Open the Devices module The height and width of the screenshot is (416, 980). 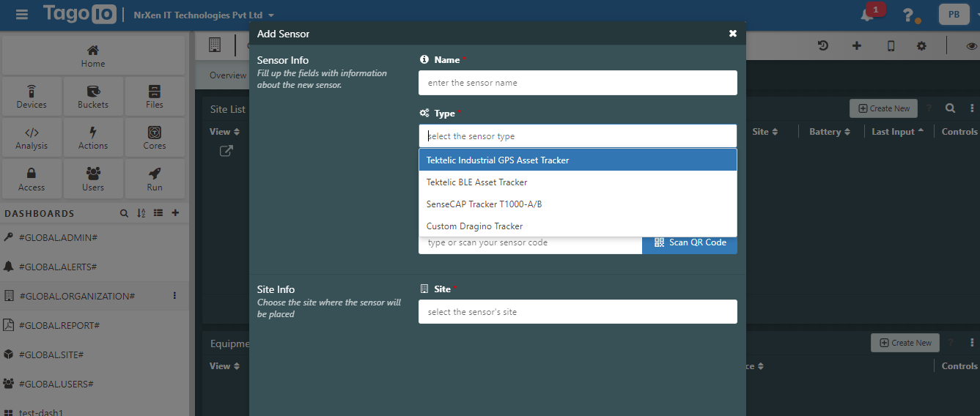[x=32, y=97]
